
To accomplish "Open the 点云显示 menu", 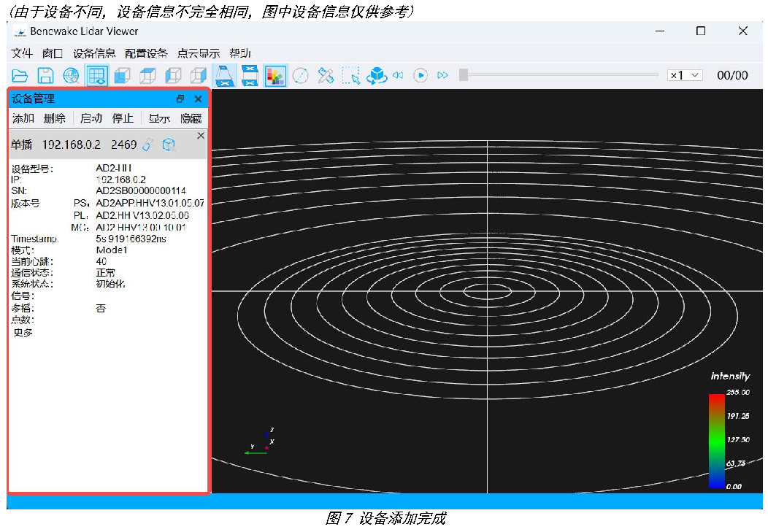I will click(x=199, y=53).
